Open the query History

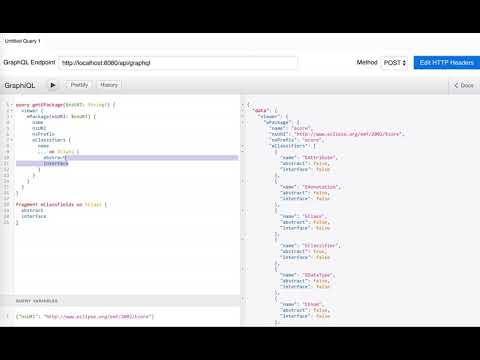coord(109,85)
